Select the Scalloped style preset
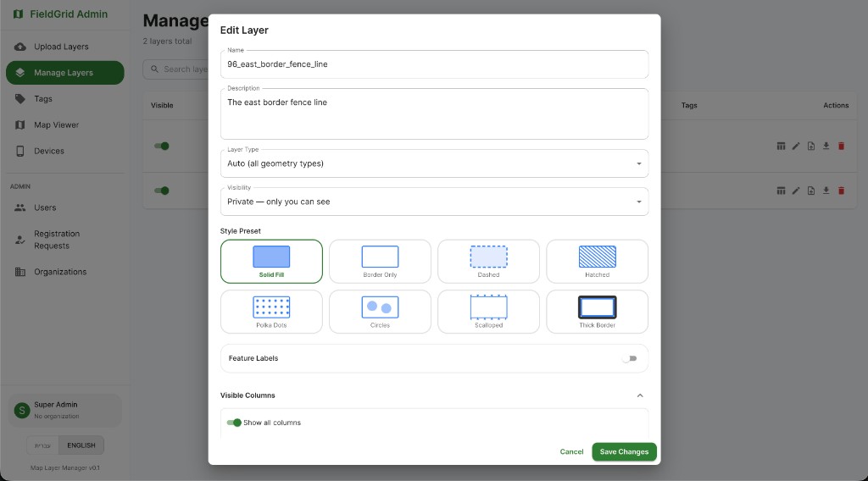The height and width of the screenshot is (481, 868). pyautogui.click(x=488, y=312)
